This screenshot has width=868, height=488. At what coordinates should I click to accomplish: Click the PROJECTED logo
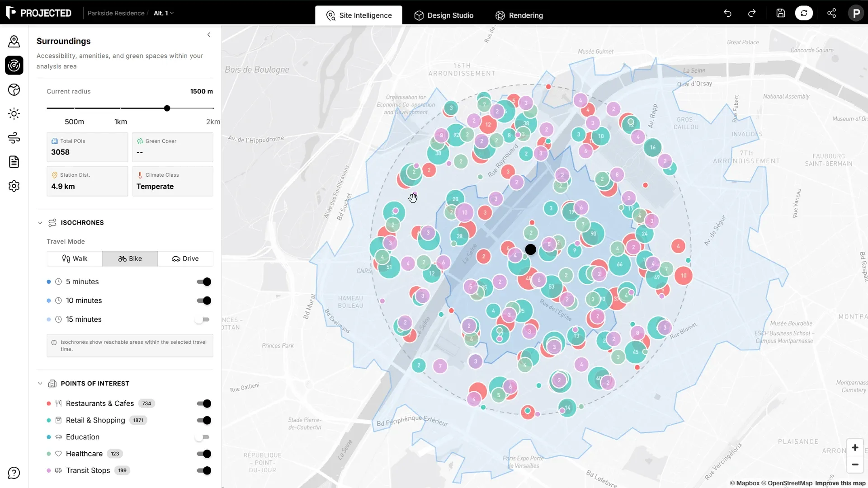[39, 13]
